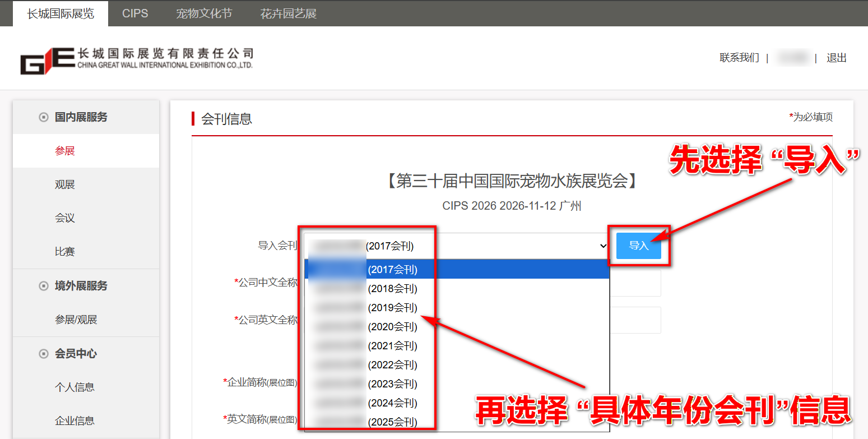
Task: Choose the 2017会刊 option in the list
Action: tap(457, 270)
